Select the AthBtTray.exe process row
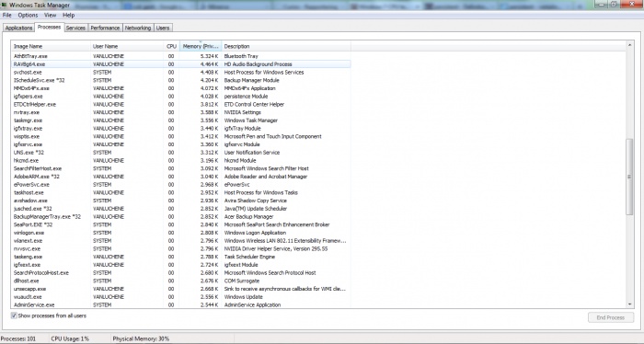This screenshot has width=644, height=344. (181, 56)
